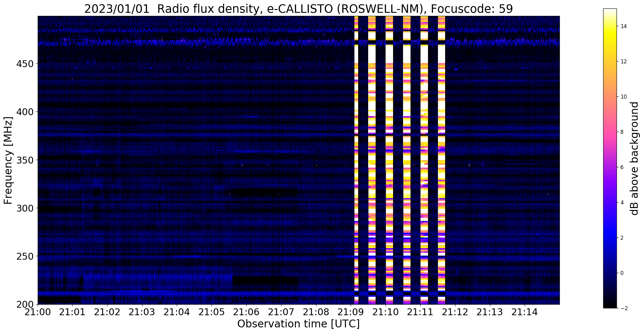Click the 21:10 time tick label
The height and width of the screenshot is (333, 644).
[386, 312]
